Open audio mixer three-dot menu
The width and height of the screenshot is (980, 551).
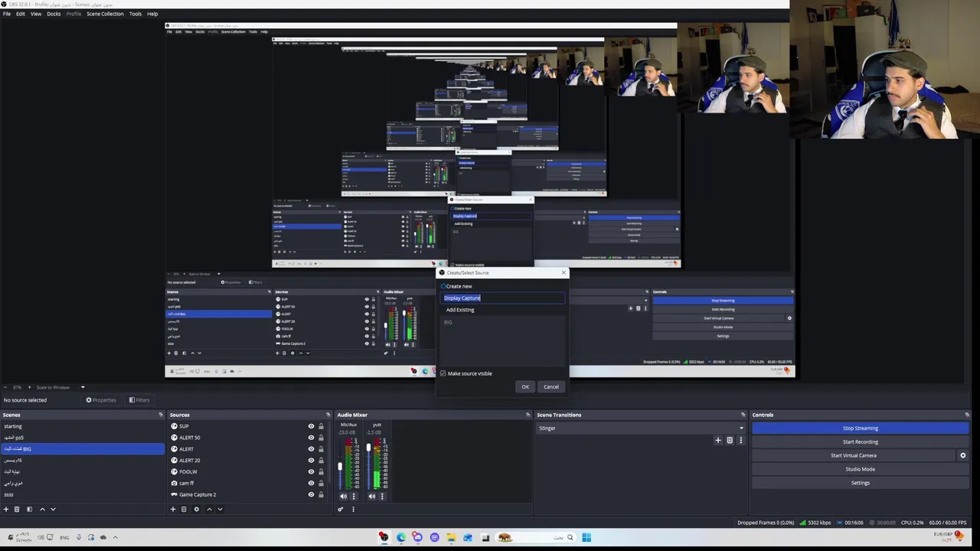pos(353,509)
